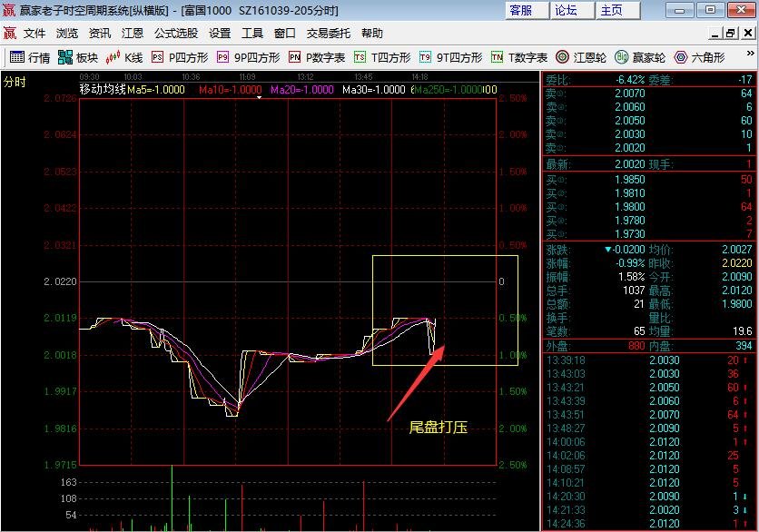Viewport: 759px width, 532px height.
Task: Open the 浏览 menu
Action: (x=67, y=33)
